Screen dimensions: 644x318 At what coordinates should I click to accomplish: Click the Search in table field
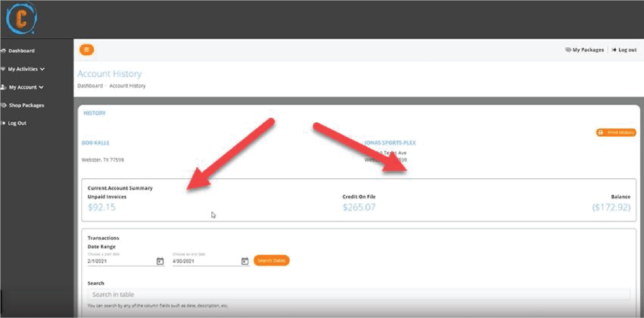[358, 295]
